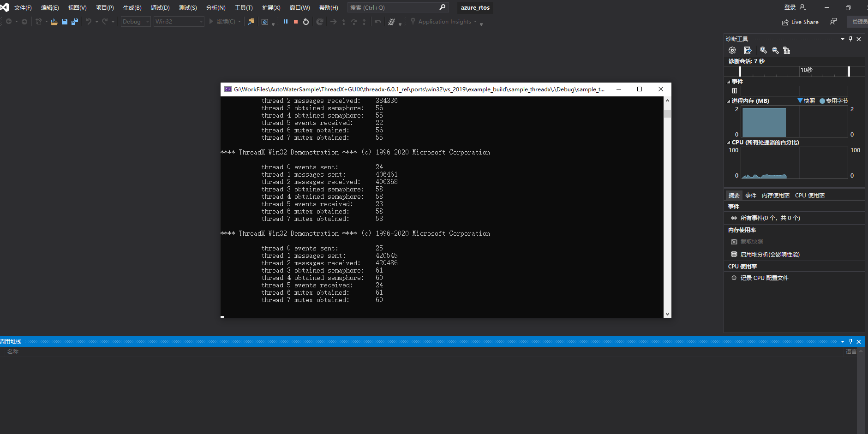Click the Step Out icon
This screenshot has width=868, height=434.
tap(364, 22)
